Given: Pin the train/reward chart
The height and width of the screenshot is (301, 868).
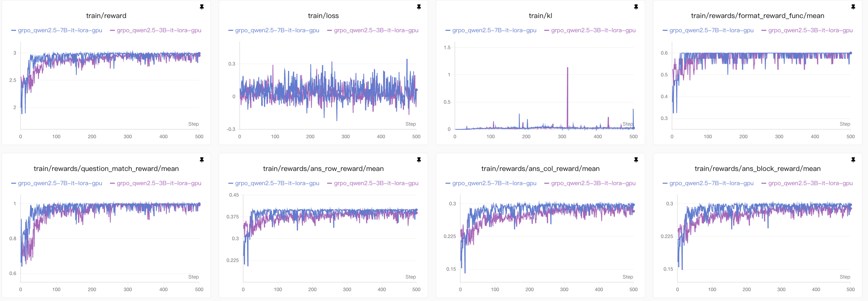Looking at the screenshot, I should [202, 7].
